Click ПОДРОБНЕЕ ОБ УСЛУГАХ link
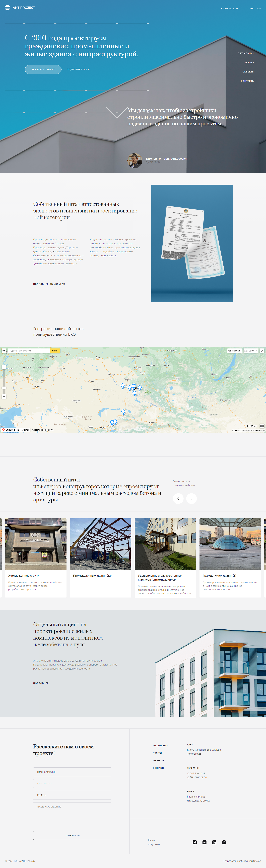This screenshot has width=266, height=868. (x=49, y=284)
